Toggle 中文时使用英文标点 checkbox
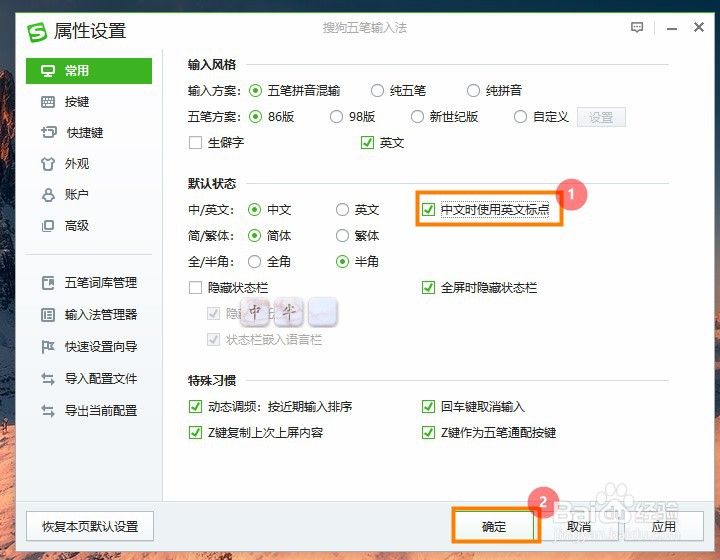 428,210
